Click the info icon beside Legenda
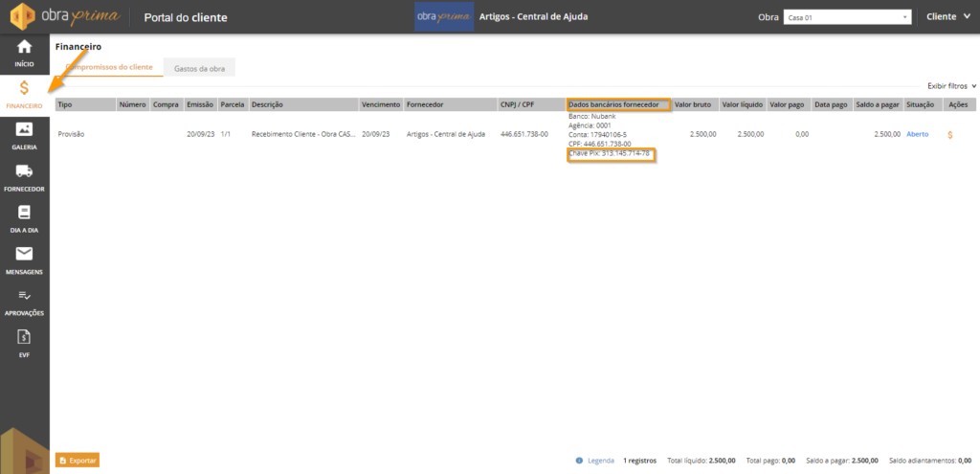The image size is (980, 474). (579, 461)
